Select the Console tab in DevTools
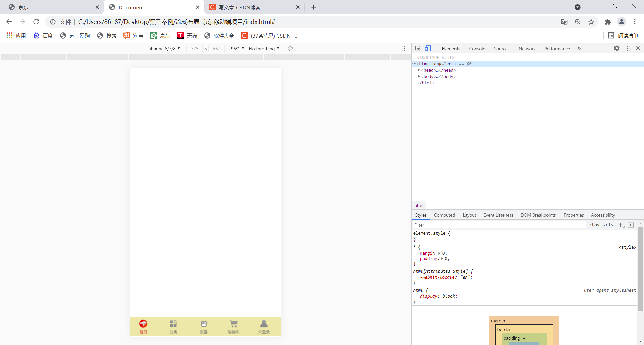644x345 pixels. pyautogui.click(x=477, y=49)
